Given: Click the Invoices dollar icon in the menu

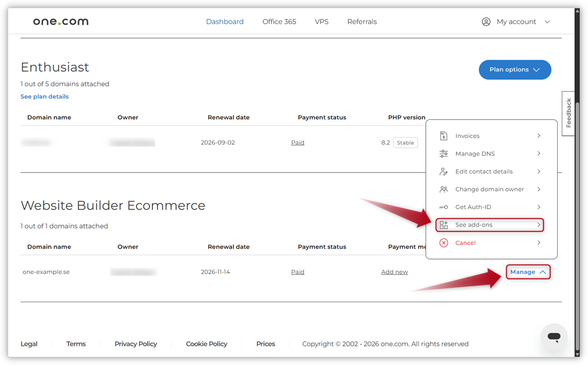Looking at the screenshot, I should pos(444,135).
